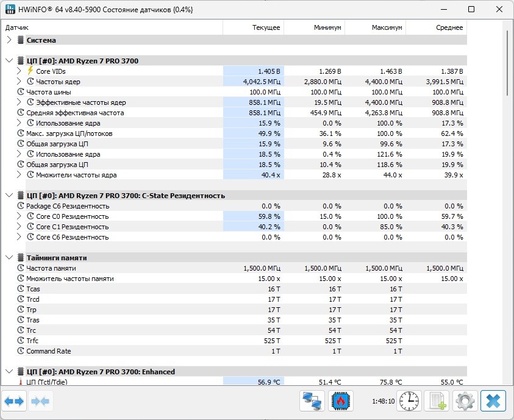The height and width of the screenshot is (420, 514).
Task: Click the clock icon beside Command Rate
Action: tap(21, 351)
